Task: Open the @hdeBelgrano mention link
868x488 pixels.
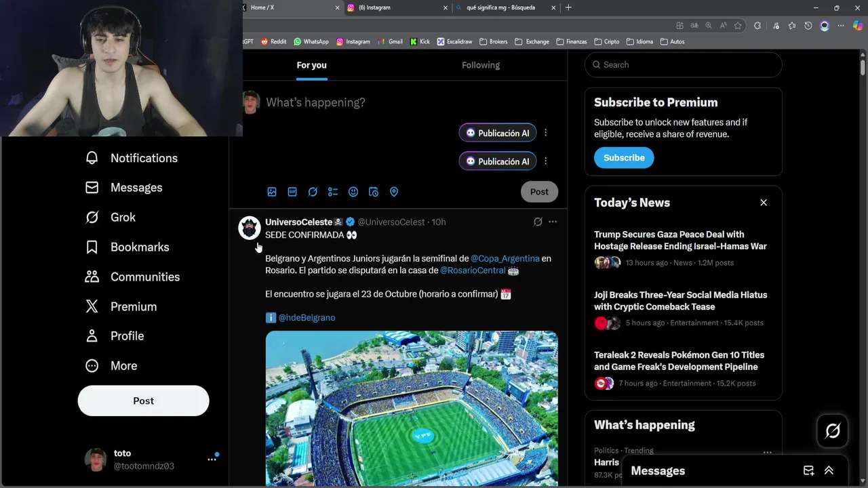Action: click(307, 318)
